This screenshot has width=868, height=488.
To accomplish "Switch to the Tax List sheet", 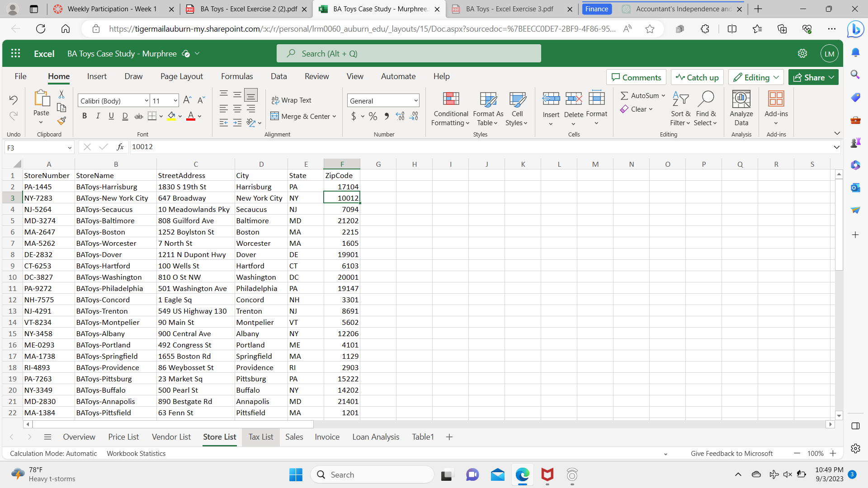I will pos(260,437).
